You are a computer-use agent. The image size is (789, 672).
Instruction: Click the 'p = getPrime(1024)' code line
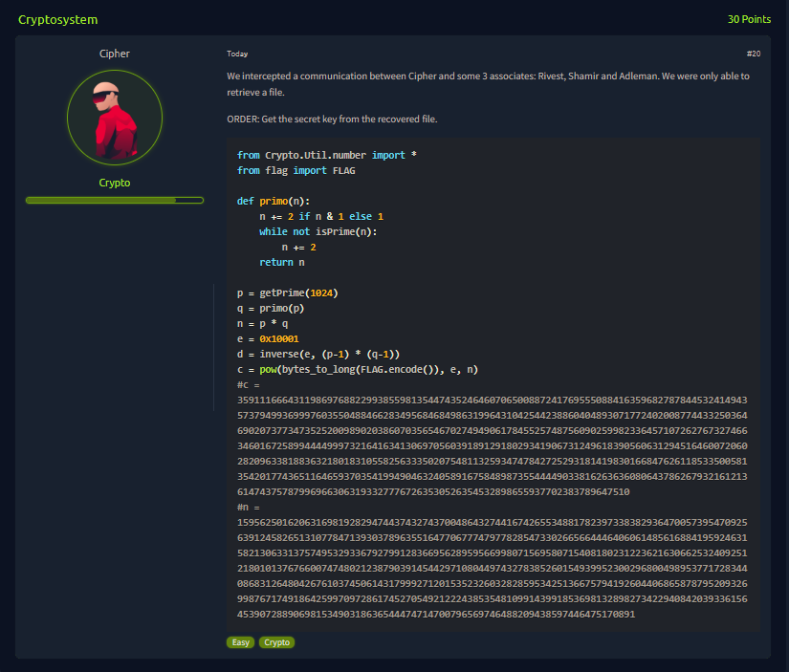(288, 293)
